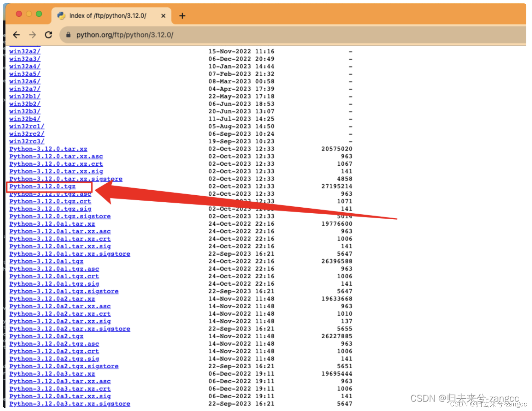Select the file size value 19776600
Screen dimensions: 532x411
tap(337, 224)
